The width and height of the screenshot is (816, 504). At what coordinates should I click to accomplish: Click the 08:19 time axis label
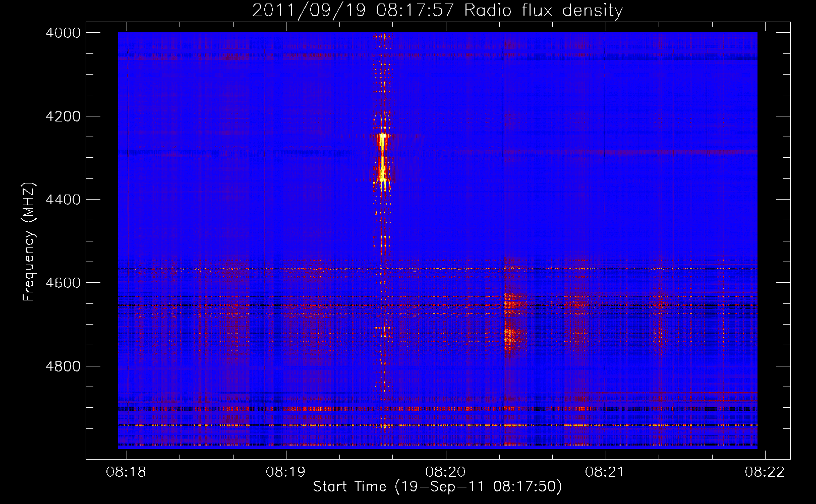click(286, 472)
